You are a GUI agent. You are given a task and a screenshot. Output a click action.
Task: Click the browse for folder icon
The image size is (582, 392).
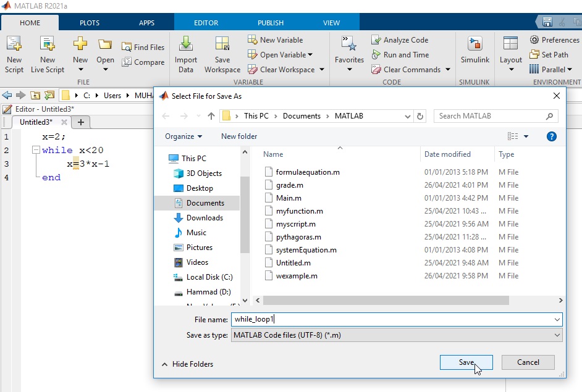(49, 95)
